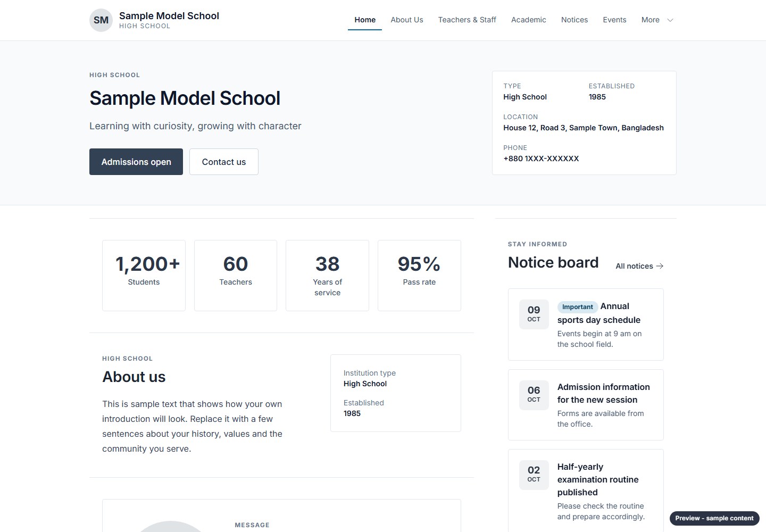Click the 02 OCT date badge

(534, 475)
